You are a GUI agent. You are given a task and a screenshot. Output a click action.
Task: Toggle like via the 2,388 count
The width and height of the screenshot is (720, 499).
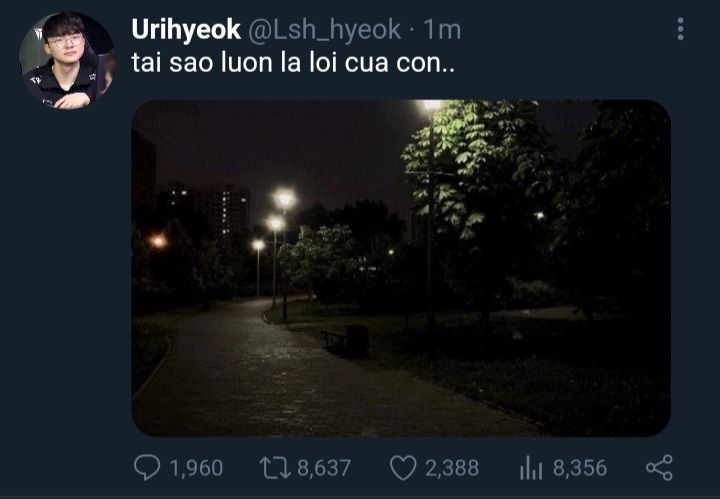click(x=452, y=468)
